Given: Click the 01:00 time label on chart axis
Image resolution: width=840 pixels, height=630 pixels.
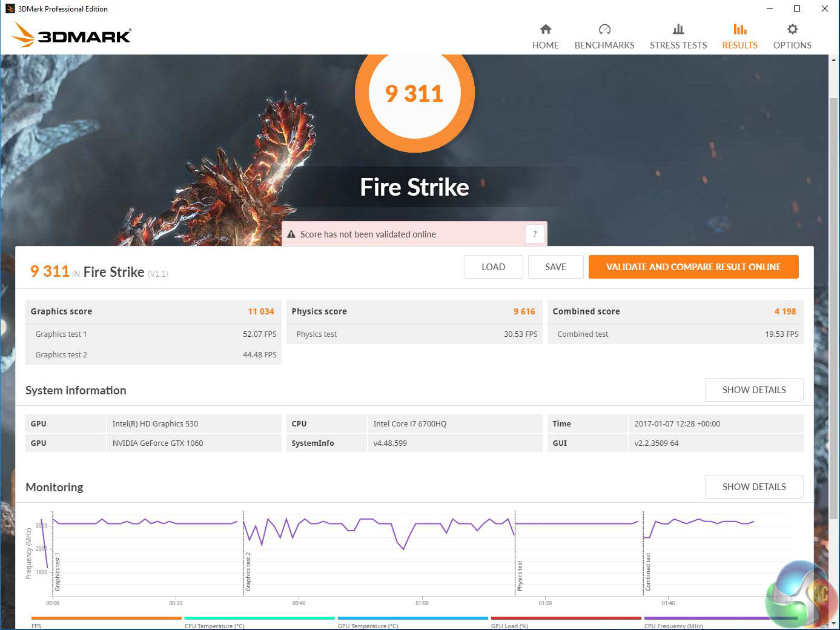Looking at the screenshot, I should pos(422,603).
